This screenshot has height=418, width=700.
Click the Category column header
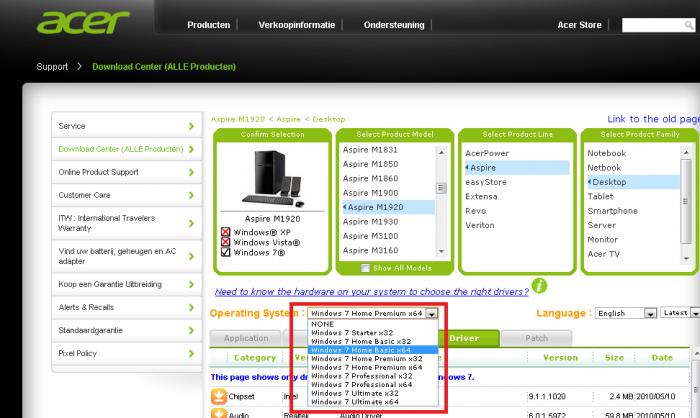click(x=255, y=358)
